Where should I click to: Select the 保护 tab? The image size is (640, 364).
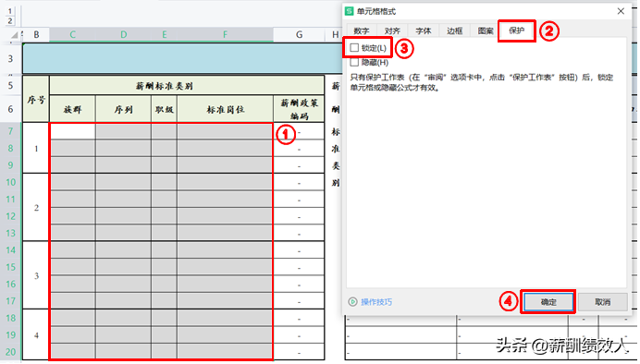(516, 30)
